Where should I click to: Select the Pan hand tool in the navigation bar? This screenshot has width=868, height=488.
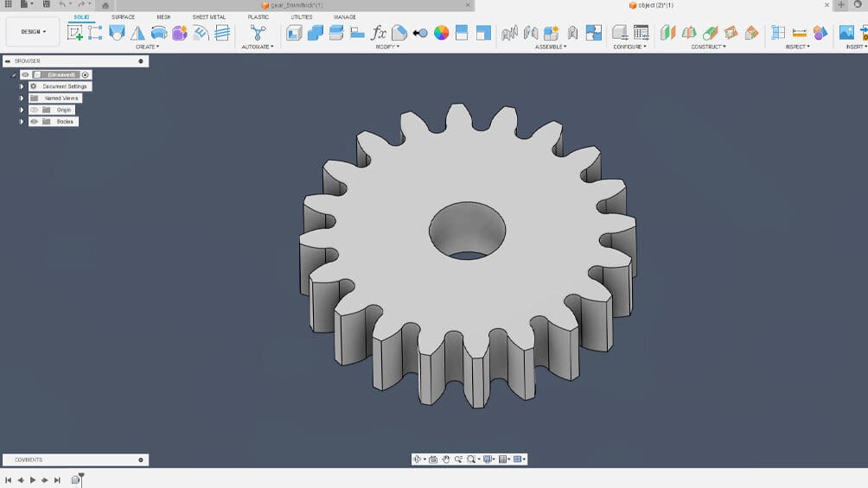(445, 459)
